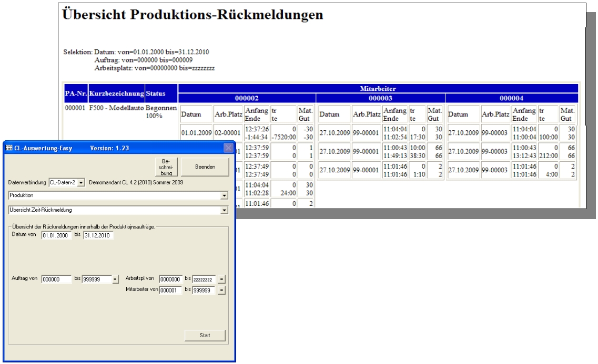Click employee header 000002 in report

247,98
